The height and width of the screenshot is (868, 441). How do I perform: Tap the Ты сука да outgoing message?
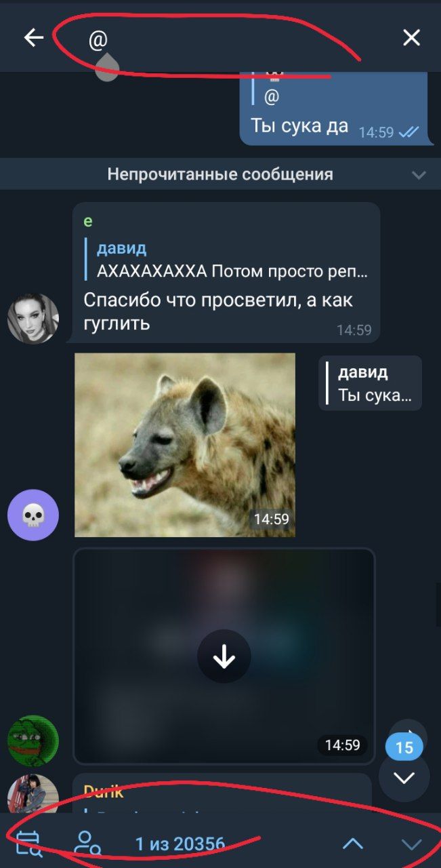click(x=299, y=126)
